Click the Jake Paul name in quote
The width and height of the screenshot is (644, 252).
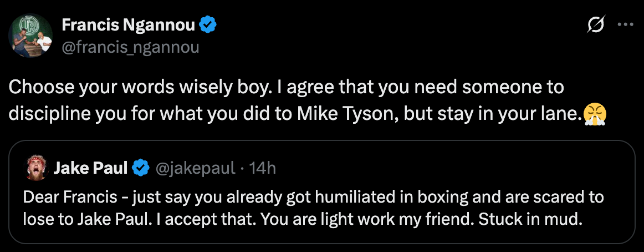coord(91,168)
